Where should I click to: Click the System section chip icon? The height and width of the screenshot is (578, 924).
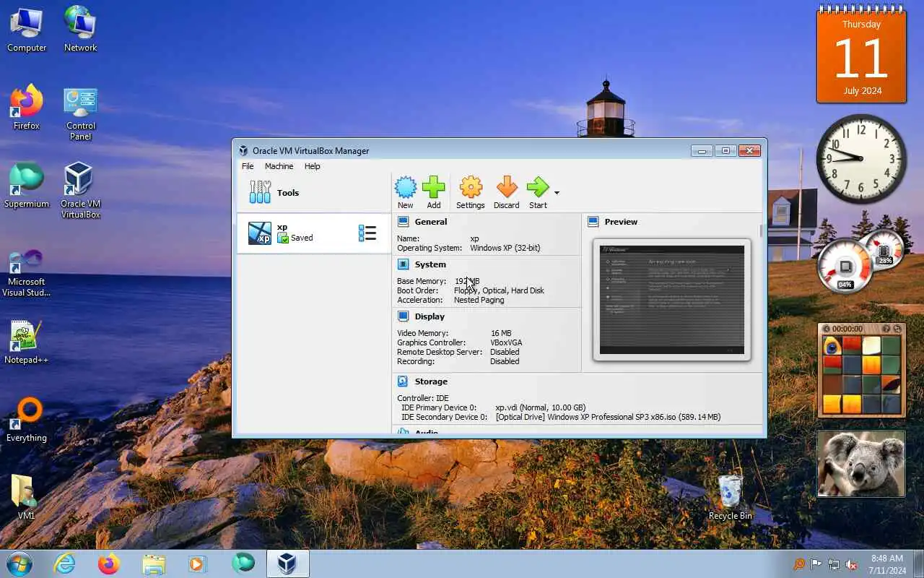403,264
